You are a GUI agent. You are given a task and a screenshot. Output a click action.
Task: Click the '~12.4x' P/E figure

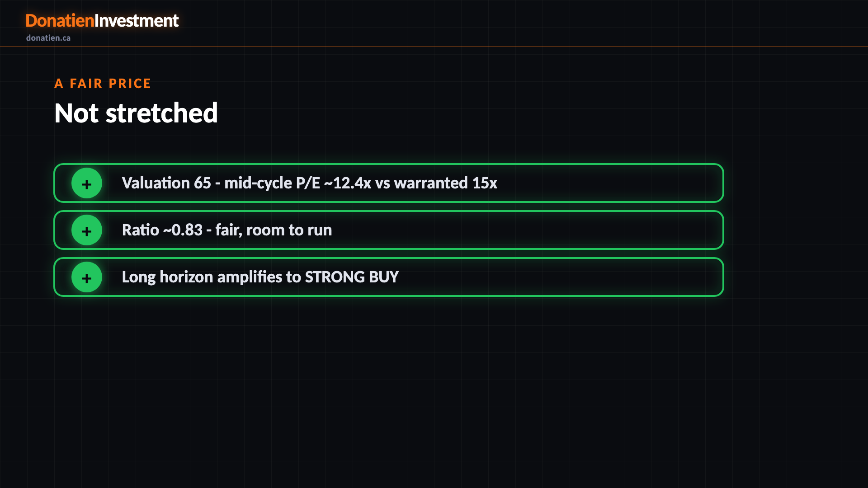348,183
